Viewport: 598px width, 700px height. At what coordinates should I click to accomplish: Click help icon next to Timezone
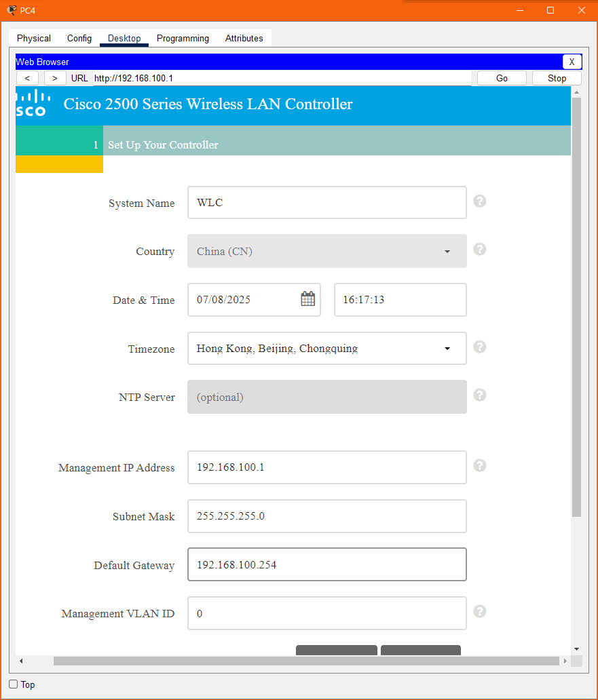480,347
